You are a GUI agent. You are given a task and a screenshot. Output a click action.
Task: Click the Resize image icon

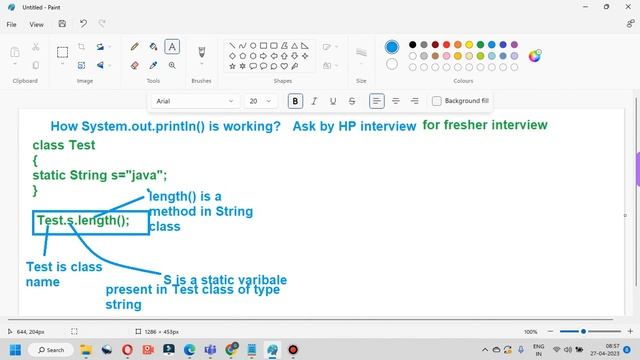(x=81, y=65)
